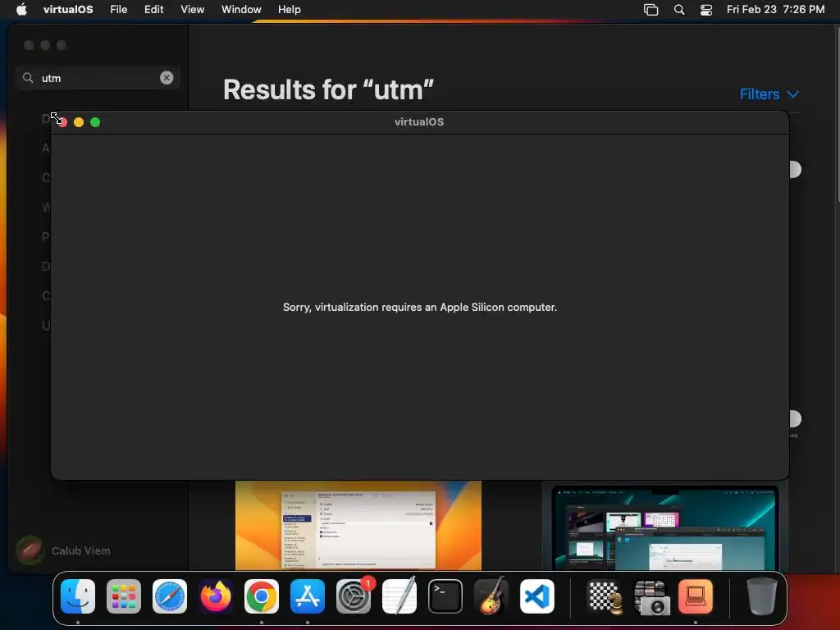Viewport: 840px width, 630px height.
Task: Click the Stage Manager menu bar icon
Action: click(x=651, y=9)
